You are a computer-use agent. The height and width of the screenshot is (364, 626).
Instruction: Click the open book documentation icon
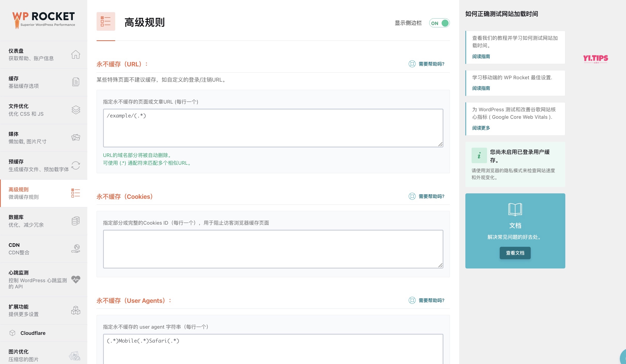pyautogui.click(x=515, y=209)
